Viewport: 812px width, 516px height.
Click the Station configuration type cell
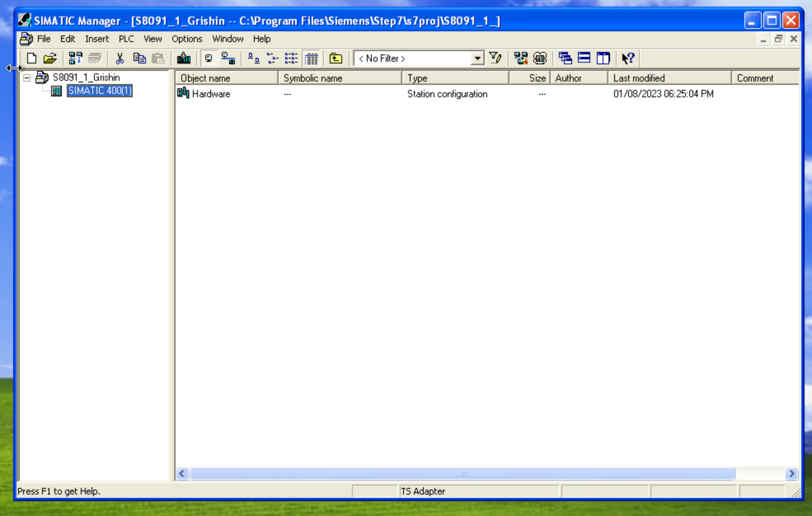point(447,94)
